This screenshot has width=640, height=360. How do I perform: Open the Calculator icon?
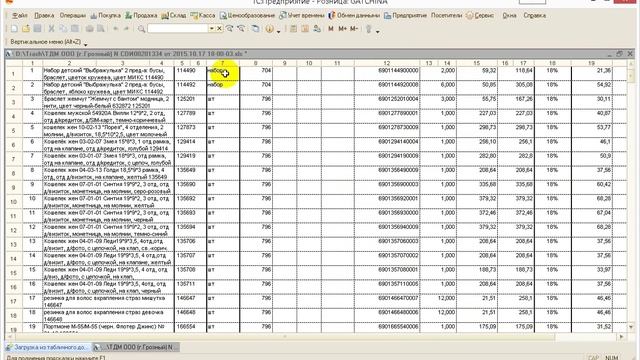293,29
